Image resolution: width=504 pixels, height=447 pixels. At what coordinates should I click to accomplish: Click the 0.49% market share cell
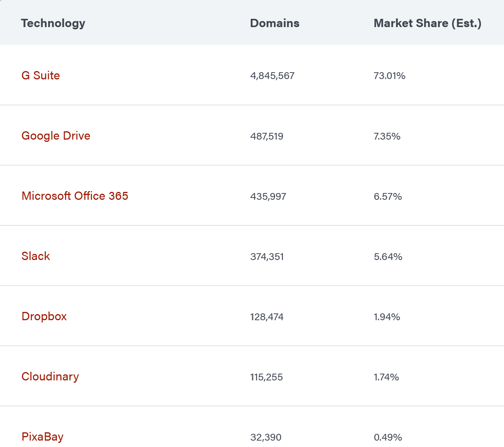click(x=388, y=437)
